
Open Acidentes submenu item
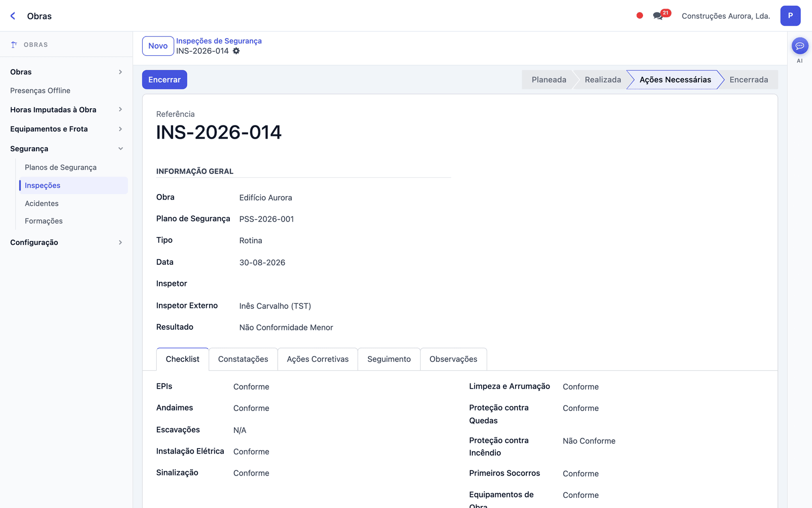pos(42,203)
